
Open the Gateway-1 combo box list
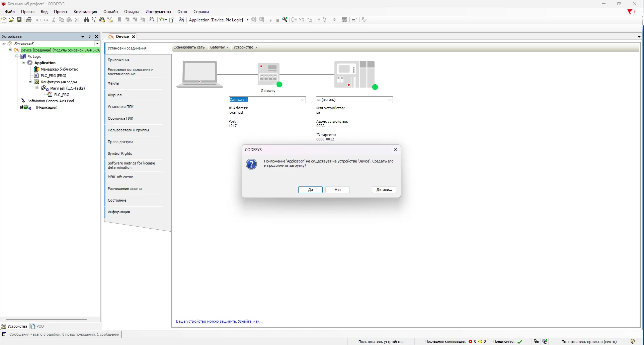point(303,100)
